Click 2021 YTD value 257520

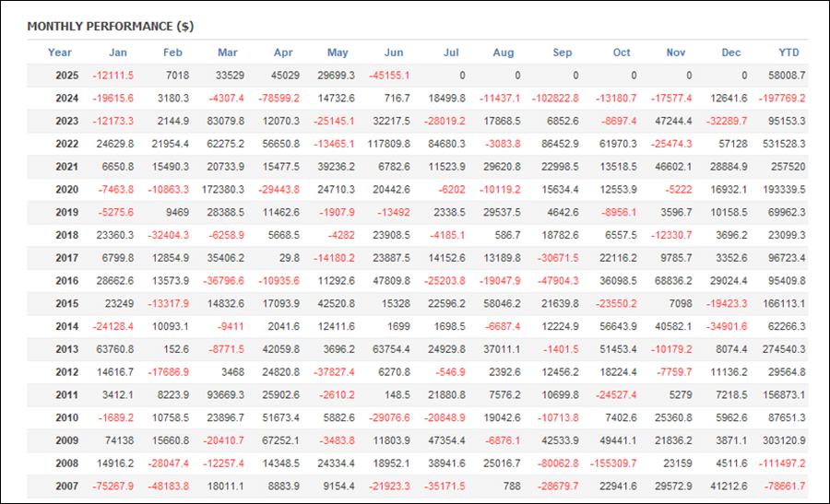pyautogui.click(x=788, y=167)
